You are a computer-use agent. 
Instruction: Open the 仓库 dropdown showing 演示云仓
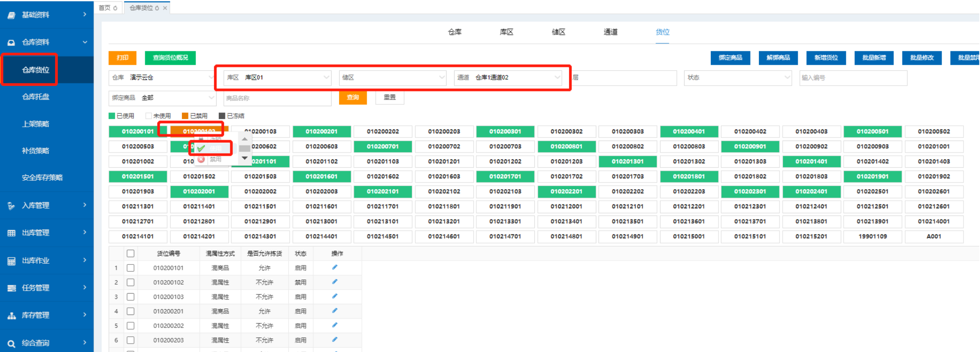pyautogui.click(x=162, y=78)
